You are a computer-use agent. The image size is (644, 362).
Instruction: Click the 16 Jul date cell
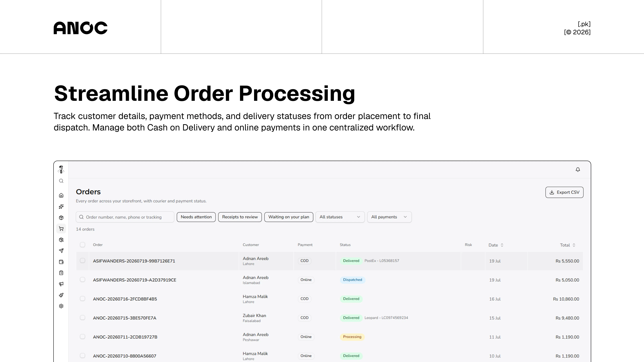[495, 299]
